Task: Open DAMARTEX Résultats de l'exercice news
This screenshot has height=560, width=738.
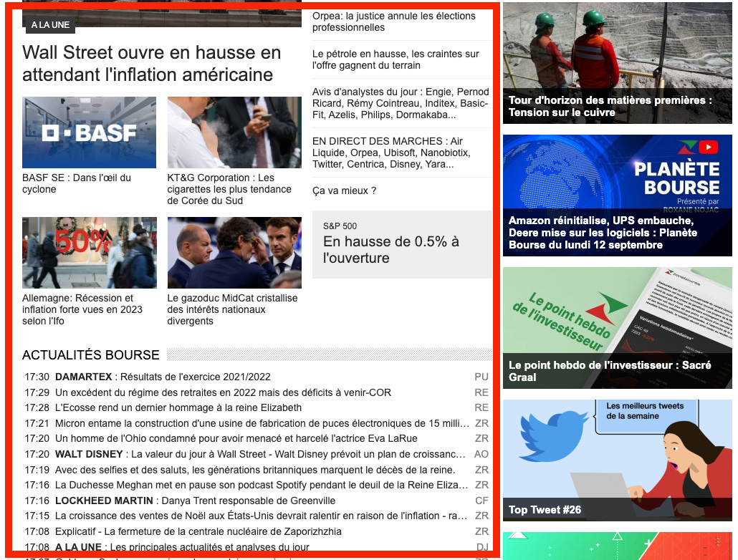Action: [x=163, y=377]
